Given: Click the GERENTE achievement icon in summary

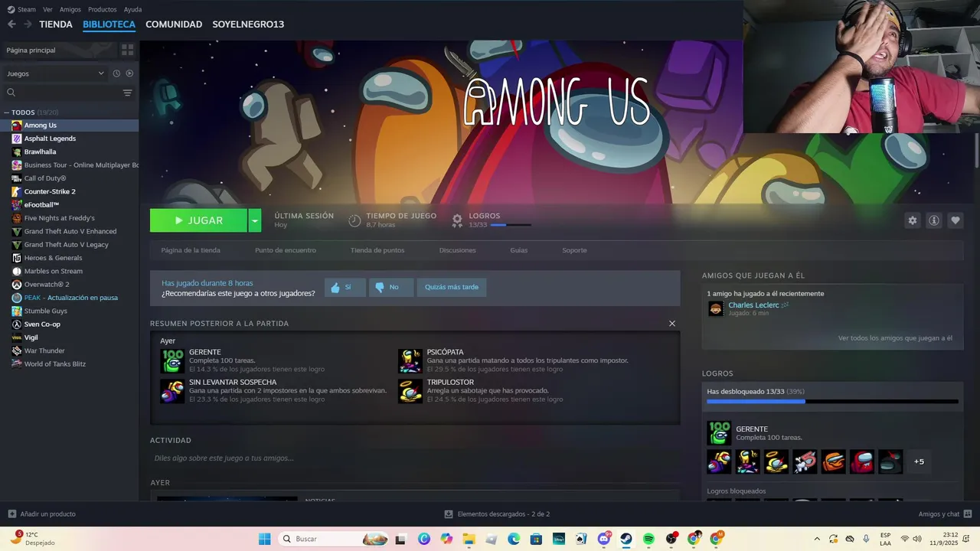Looking at the screenshot, I should click(x=172, y=360).
